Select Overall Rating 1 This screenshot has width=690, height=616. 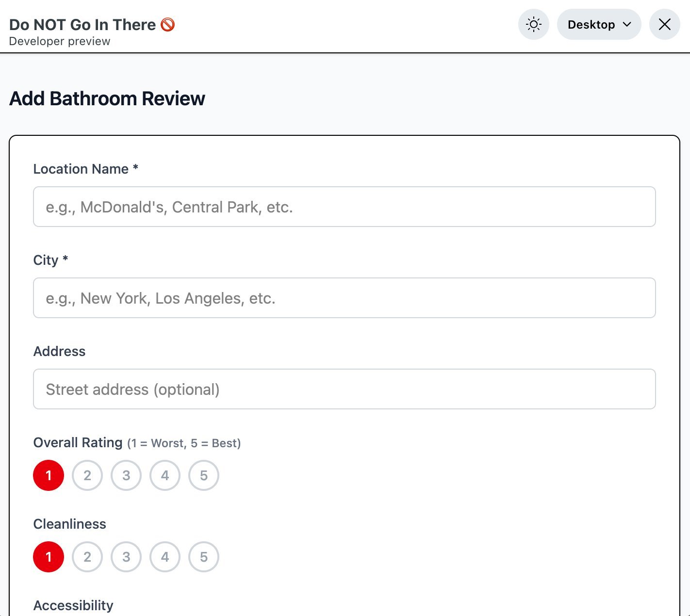coord(49,475)
